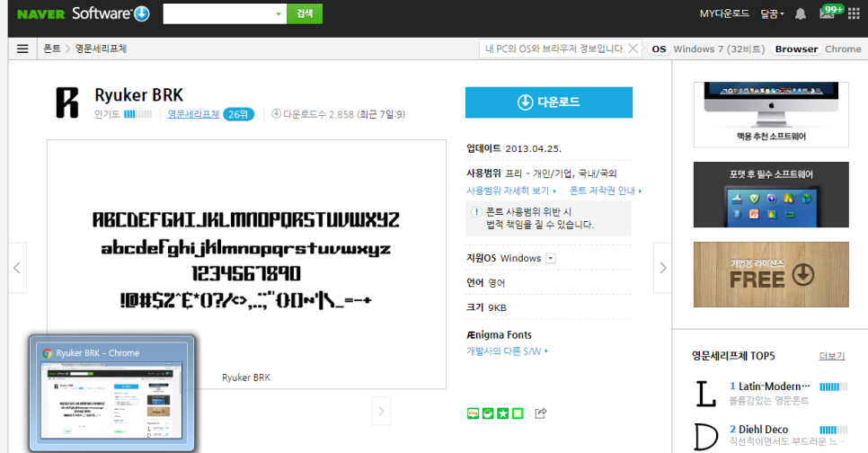Screen dimensions: 868x453
Task: Click 더보기 link in TOP5 section
Action: pos(832,356)
